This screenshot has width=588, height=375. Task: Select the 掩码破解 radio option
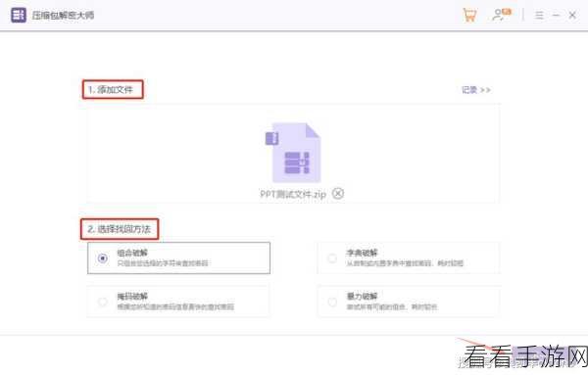[102, 302]
